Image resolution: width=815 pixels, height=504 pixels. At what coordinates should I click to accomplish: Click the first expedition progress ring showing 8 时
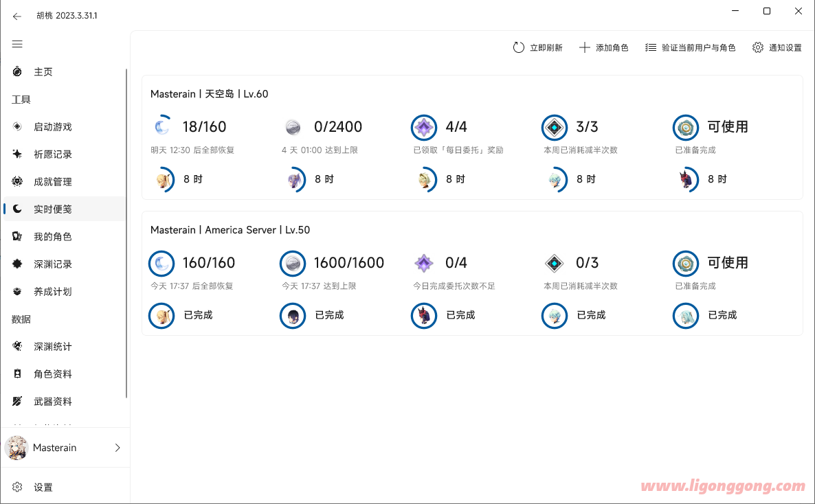(x=162, y=179)
